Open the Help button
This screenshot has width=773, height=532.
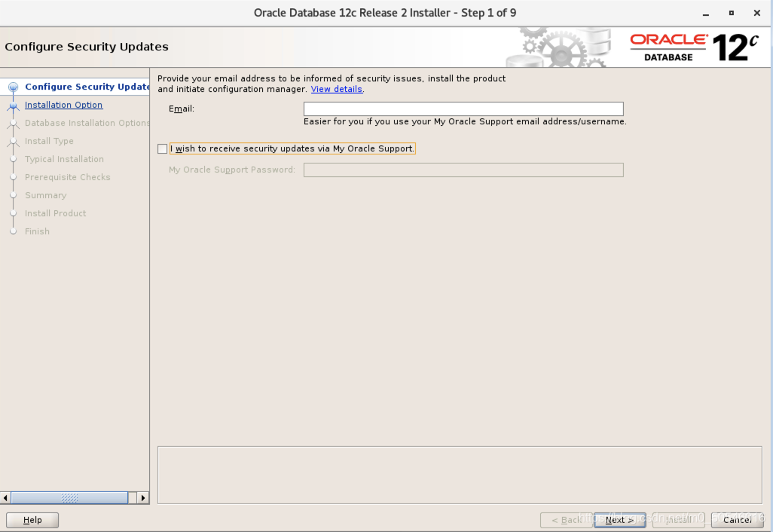[x=32, y=520]
